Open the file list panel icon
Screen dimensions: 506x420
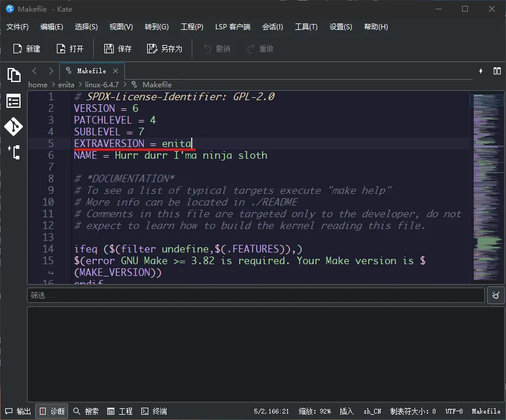click(13, 101)
